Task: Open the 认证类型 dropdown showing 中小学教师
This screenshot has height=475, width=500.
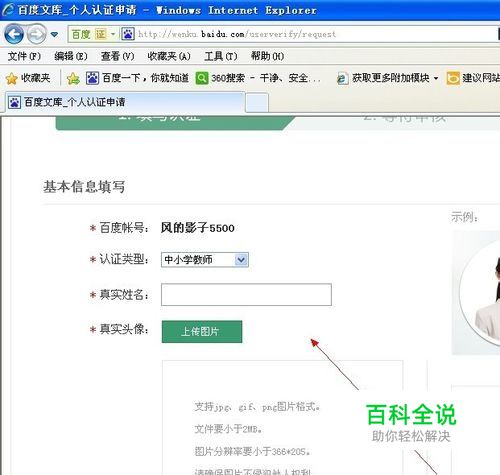Action: click(205, 260)
